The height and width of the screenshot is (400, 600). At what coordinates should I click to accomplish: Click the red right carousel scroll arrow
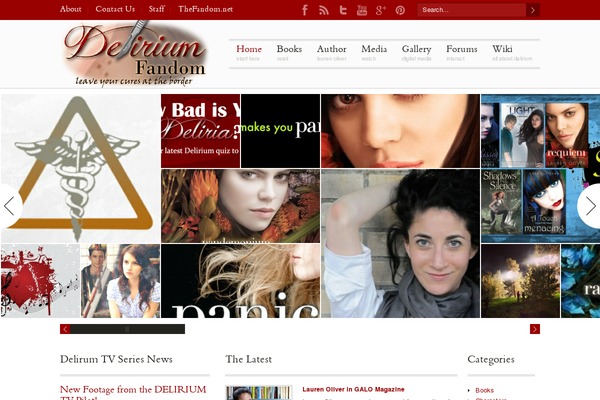click(535, 329)
